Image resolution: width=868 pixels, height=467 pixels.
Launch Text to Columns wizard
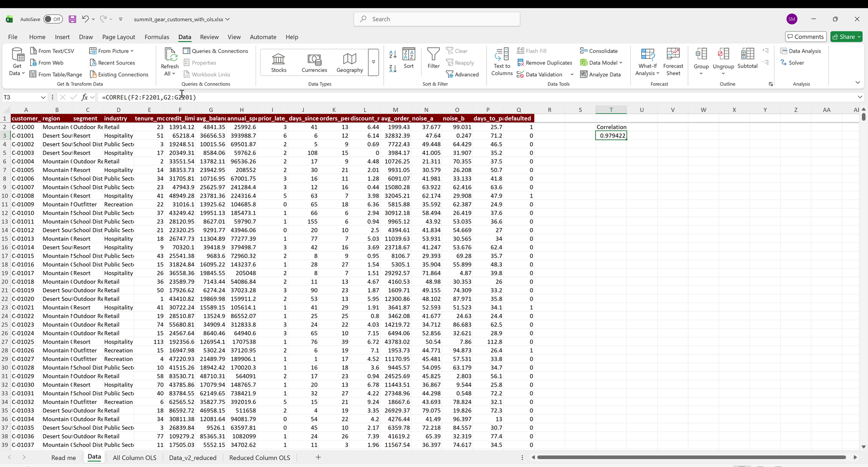click(x=502, y=61)
